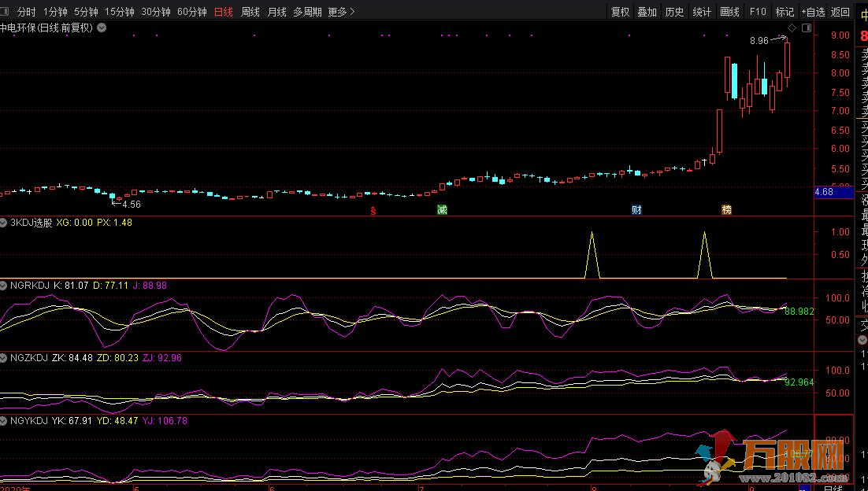Image resolution: width=868 pixels, height=491 pixels.
Task: Click the green 减 event marker
Action: [442, 210]
